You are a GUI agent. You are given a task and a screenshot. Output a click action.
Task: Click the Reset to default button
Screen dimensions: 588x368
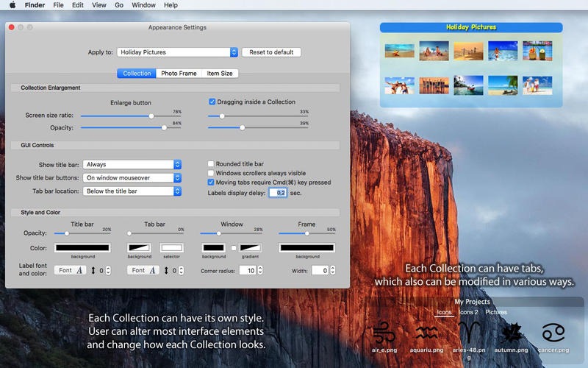pyautogui.click(x=271, y=52)
